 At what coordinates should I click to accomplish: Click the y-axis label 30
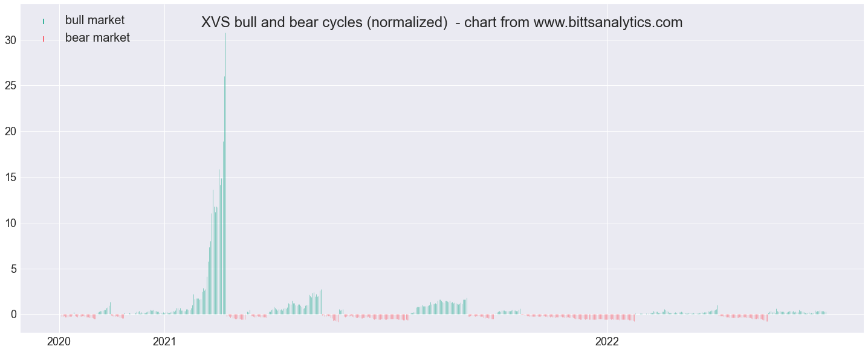pyautogui.click(x=9, y=40)
